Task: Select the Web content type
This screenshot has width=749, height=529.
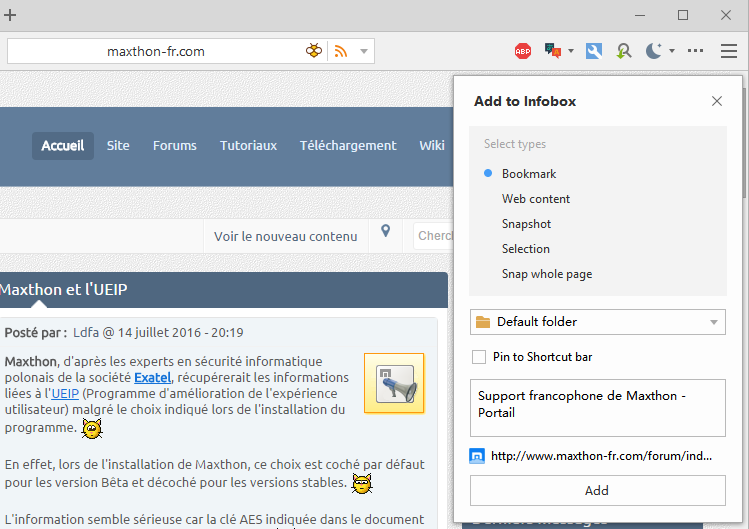Action: click(535, 199)
